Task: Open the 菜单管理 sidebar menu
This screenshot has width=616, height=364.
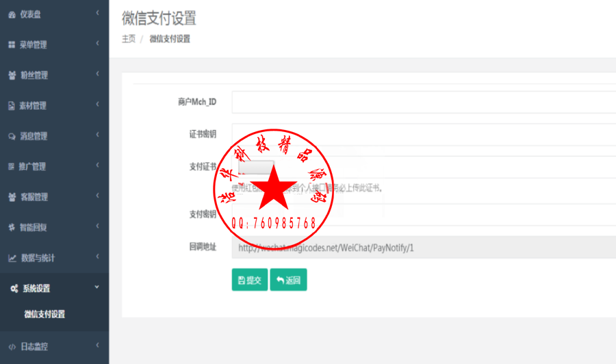Action: (x=54, y=44)
